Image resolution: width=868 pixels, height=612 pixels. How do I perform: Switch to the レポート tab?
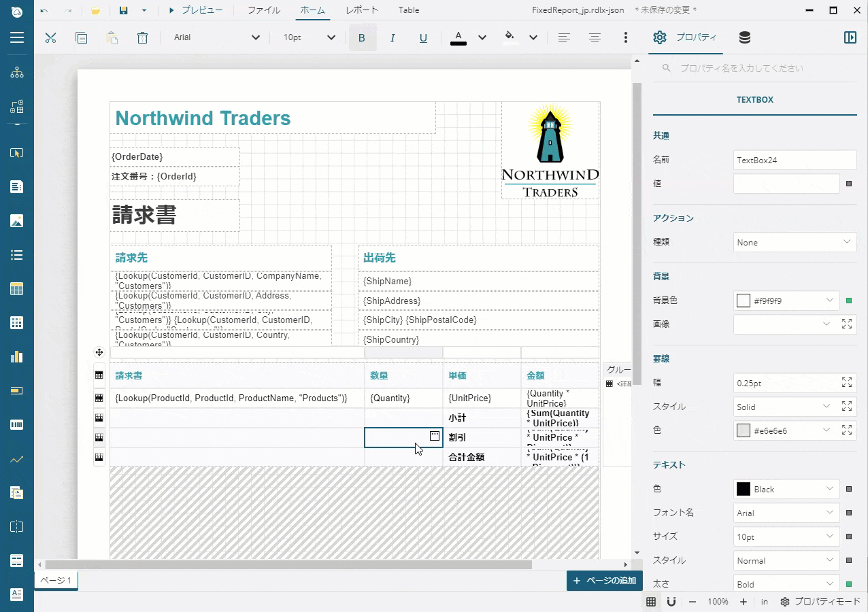(361, 10)
